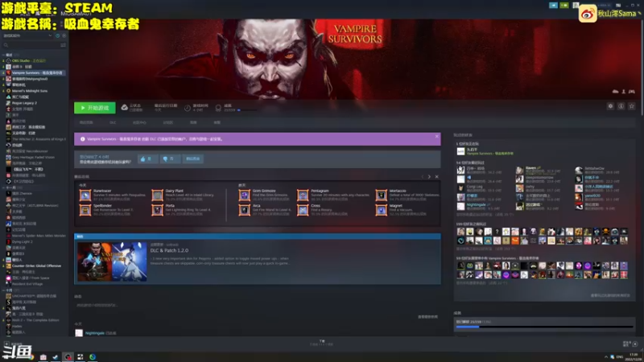Viewport: 644px width, 362px height.
Task: Select Rogue Legacy 2 in the library list
Action: [x=35, y=103]
